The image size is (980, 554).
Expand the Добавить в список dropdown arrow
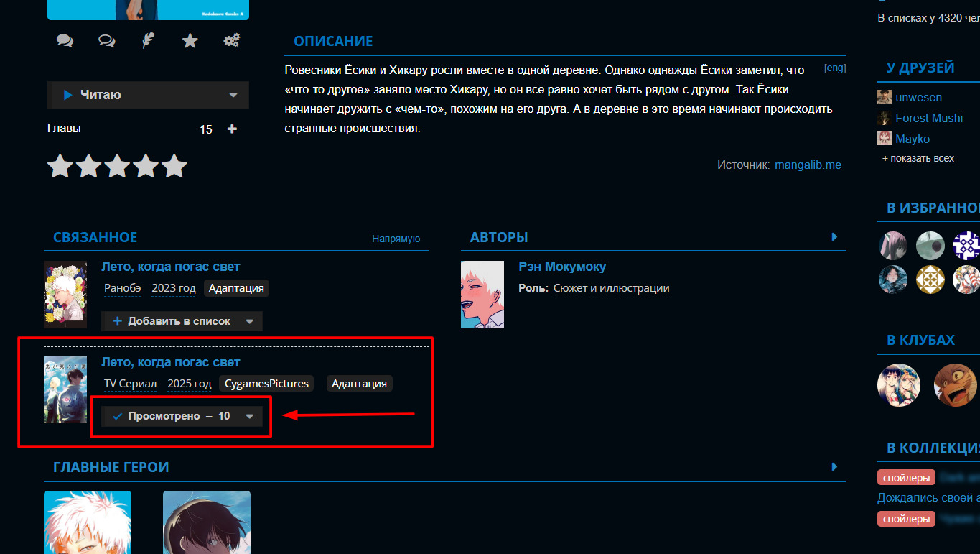250,321
